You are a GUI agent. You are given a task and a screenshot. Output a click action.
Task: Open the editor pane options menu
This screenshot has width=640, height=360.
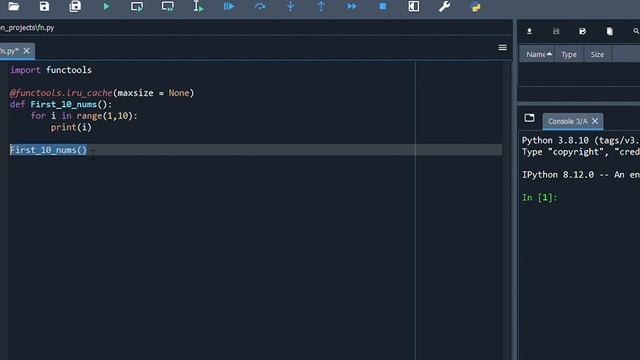coord(502,48)
